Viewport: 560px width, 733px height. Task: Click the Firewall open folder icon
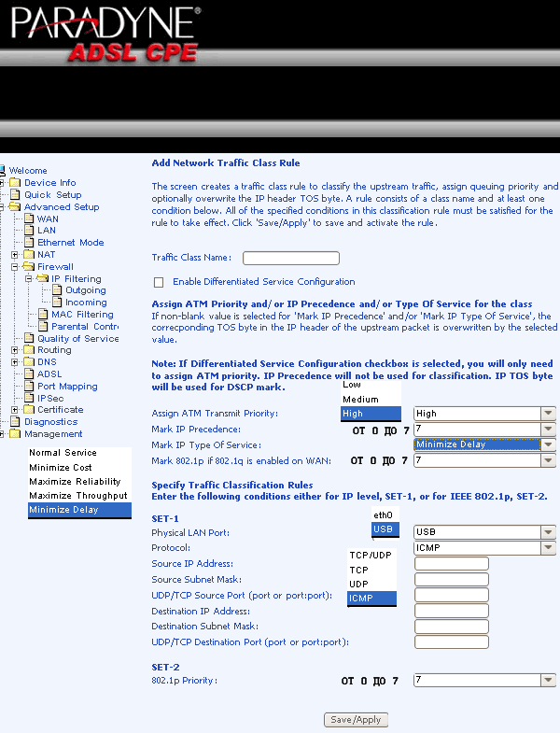point(29,266)
